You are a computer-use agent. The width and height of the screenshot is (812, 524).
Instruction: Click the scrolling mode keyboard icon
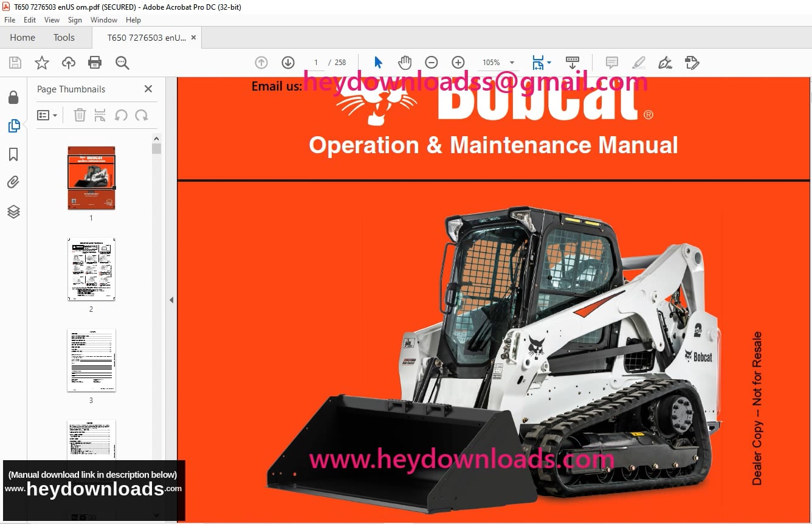pyautogui.click(x=573, y=63)
